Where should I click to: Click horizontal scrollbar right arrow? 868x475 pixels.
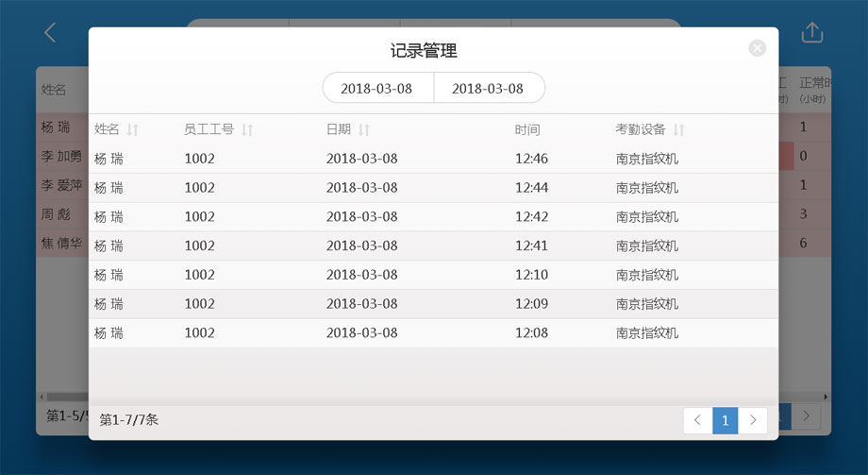(826, 397)
